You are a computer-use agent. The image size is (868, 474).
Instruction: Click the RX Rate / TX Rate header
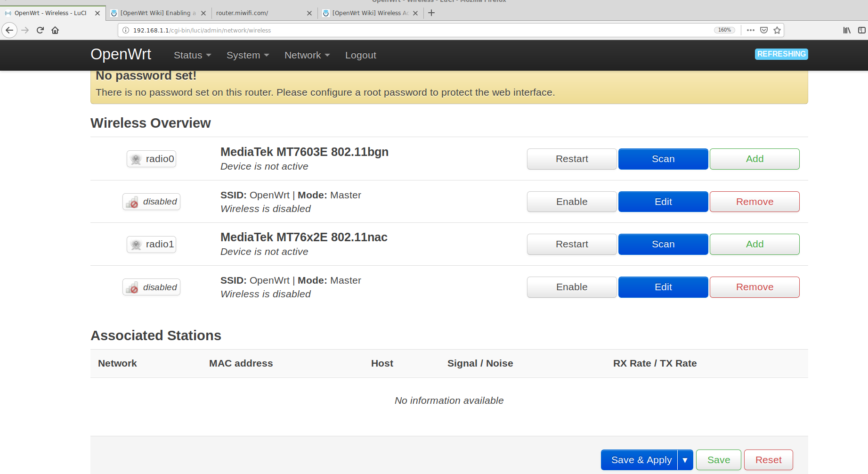655,363
